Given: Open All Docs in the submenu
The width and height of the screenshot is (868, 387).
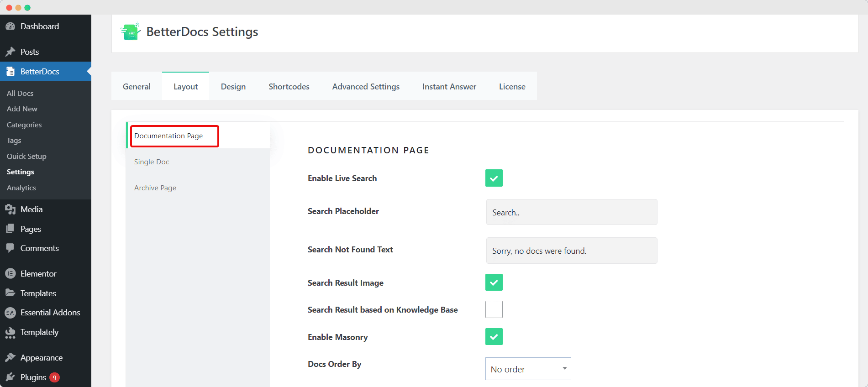Looking at the screenshot, I should [20, 93].
